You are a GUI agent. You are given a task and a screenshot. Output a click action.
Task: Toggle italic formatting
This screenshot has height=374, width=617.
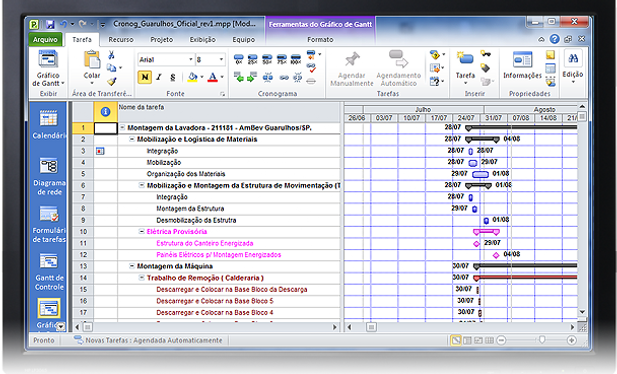pos(159,77)
